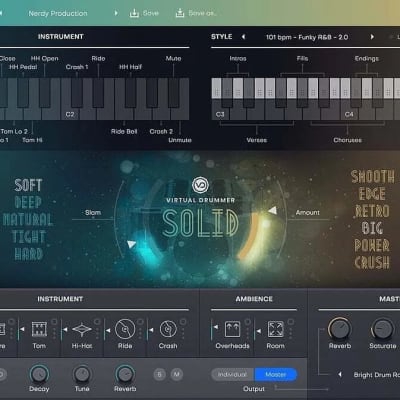
Task: Toggle the circle indicator above Room
Action: click(x=291, y=322)
